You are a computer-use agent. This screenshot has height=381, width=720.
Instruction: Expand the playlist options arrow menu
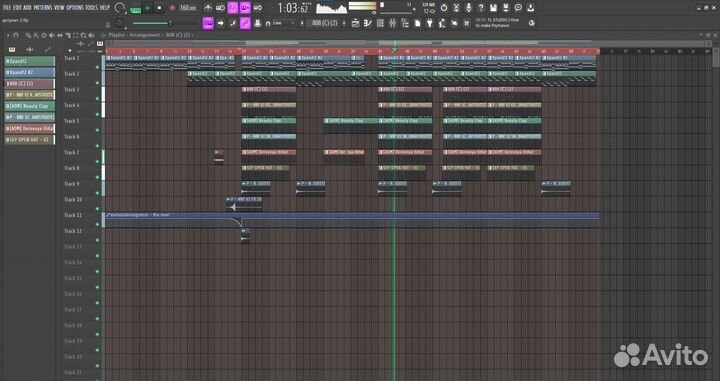[x=8, y=35]
